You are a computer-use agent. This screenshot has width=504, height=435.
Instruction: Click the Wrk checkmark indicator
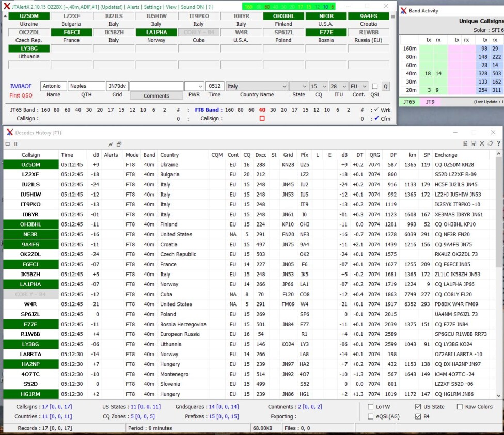[377, 110]
